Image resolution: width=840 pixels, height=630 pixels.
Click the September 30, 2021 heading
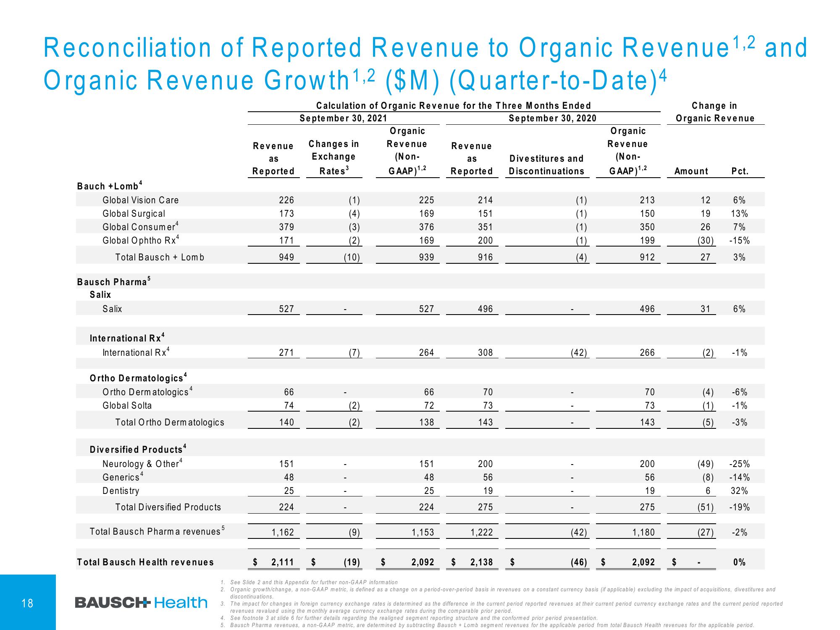343,118
